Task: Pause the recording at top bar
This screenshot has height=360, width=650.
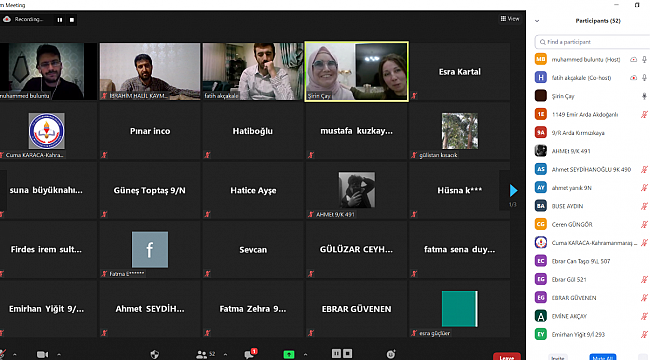Action: [60, 19]
